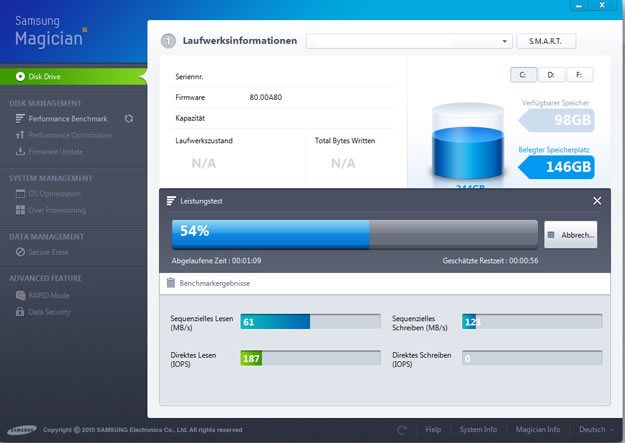Click the blue drive capacity cylinder
The width and height of the screenshot is (625, 443).
[468, 141]
